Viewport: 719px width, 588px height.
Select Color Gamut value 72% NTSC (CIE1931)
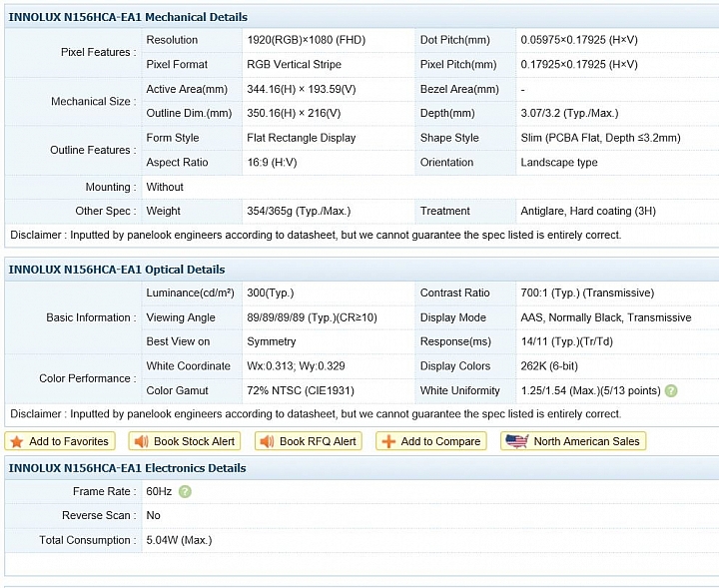(301, 391)
